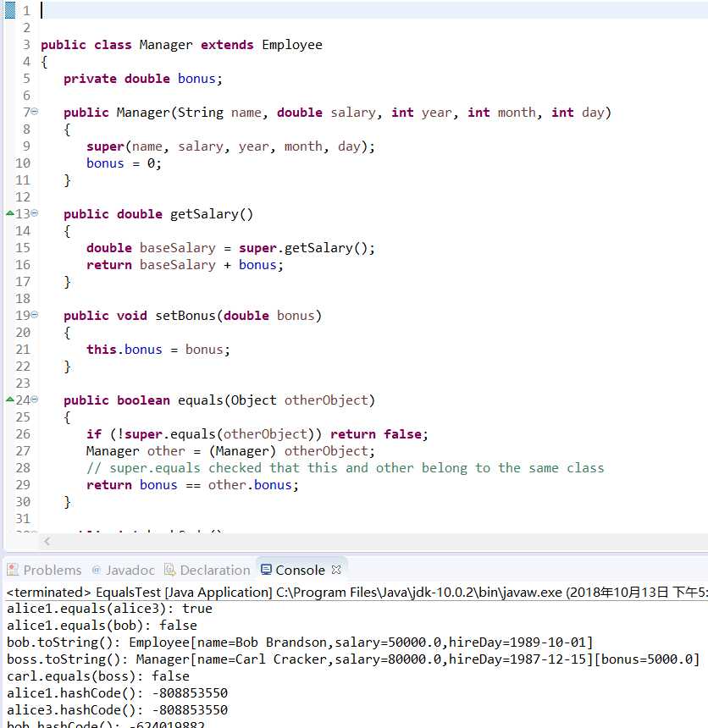The width and height of the screenshot is (708, 728).
Task: Click line number 31 in the gutter
Action: [x=23, y=519]
